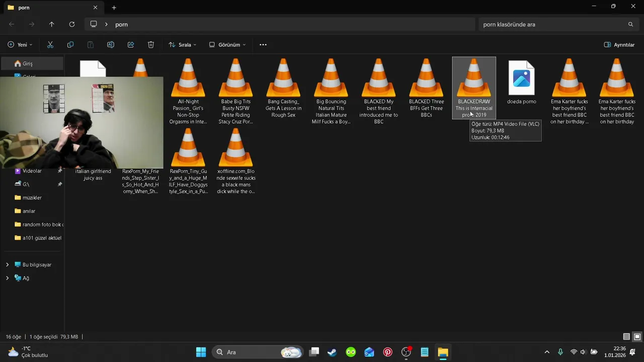Click the chevron before address folder name
The image size is (644, 362).
(106, 24)
